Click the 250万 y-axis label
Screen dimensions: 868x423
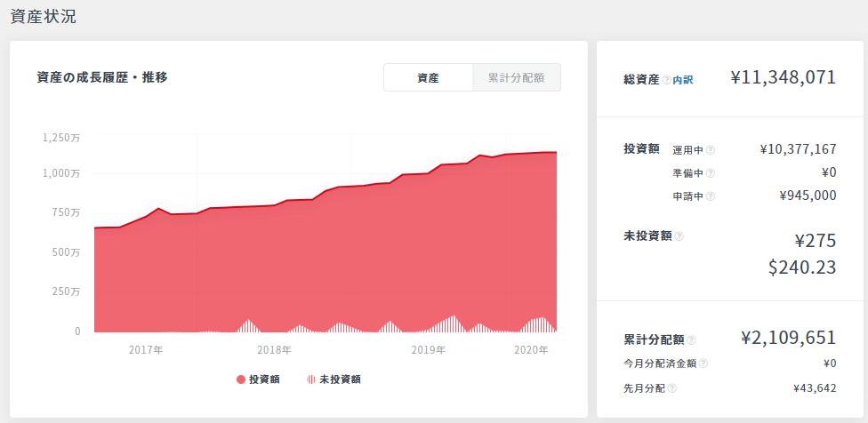[66, 291]
